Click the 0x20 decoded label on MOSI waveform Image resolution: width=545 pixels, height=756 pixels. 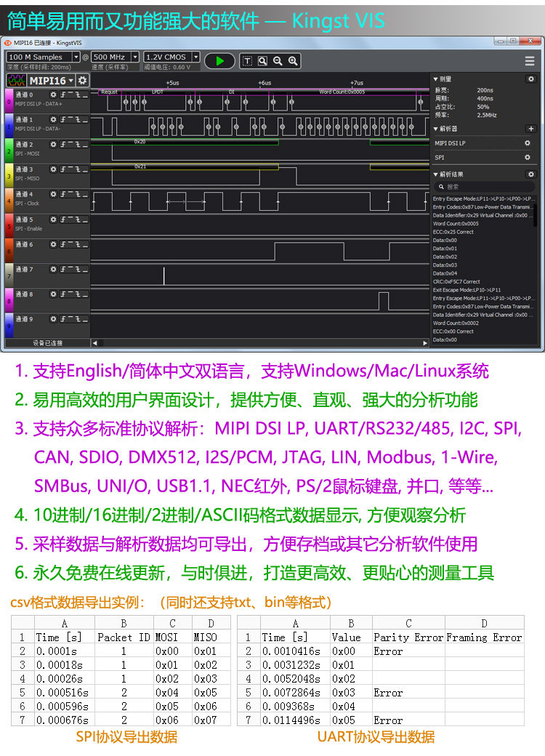[140, 142]
